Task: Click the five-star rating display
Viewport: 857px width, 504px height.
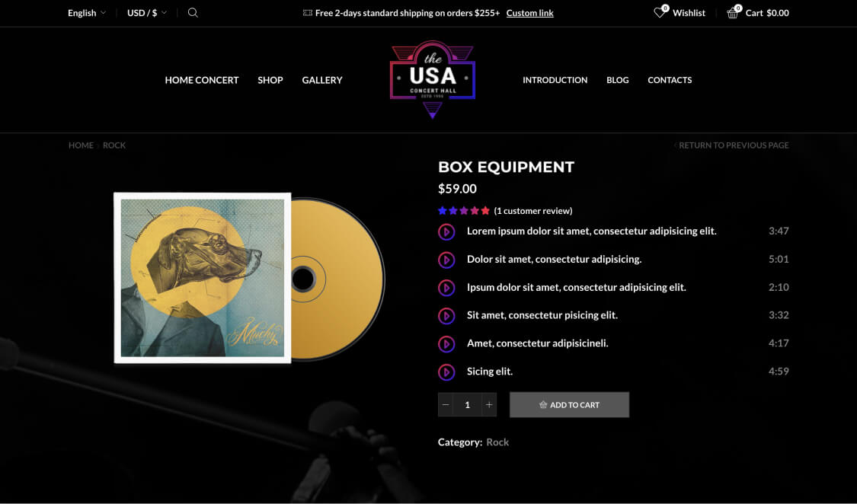Action: click(463, 211)
